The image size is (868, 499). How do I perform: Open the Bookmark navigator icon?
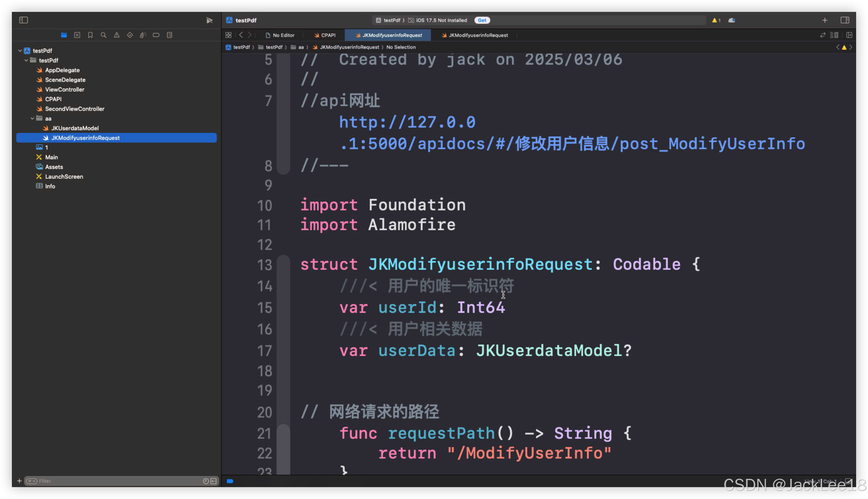pos(90,35)
